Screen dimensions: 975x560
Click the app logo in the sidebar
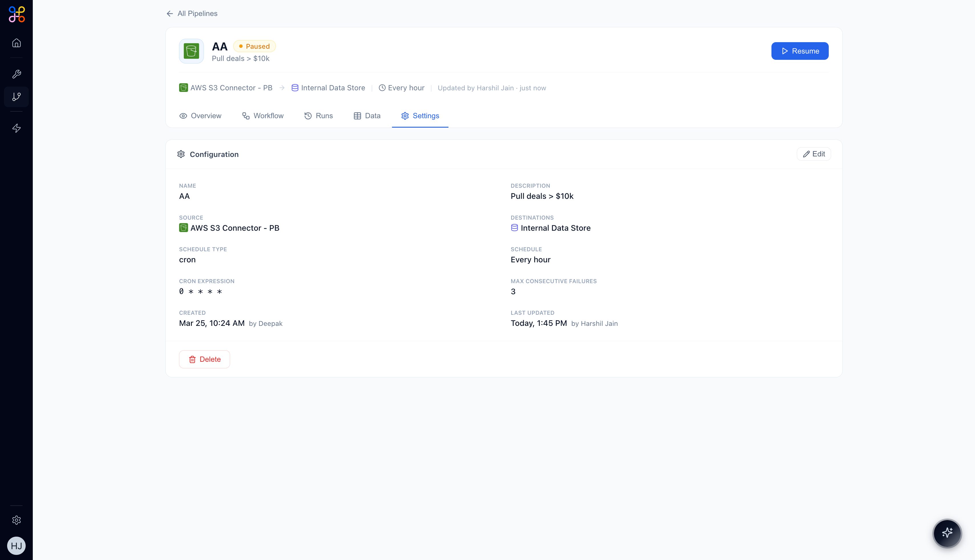[17, 14]
